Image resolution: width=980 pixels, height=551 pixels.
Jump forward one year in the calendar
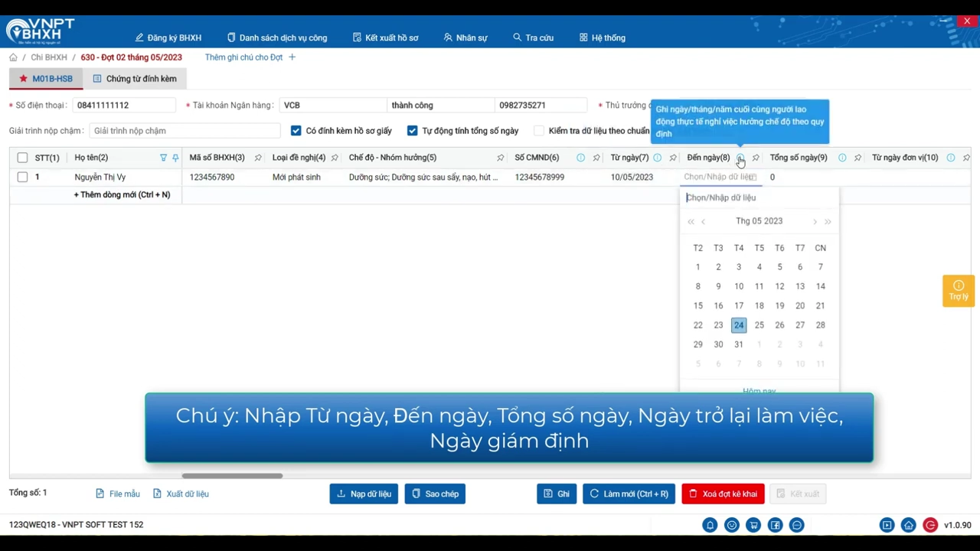click(828, 222)
